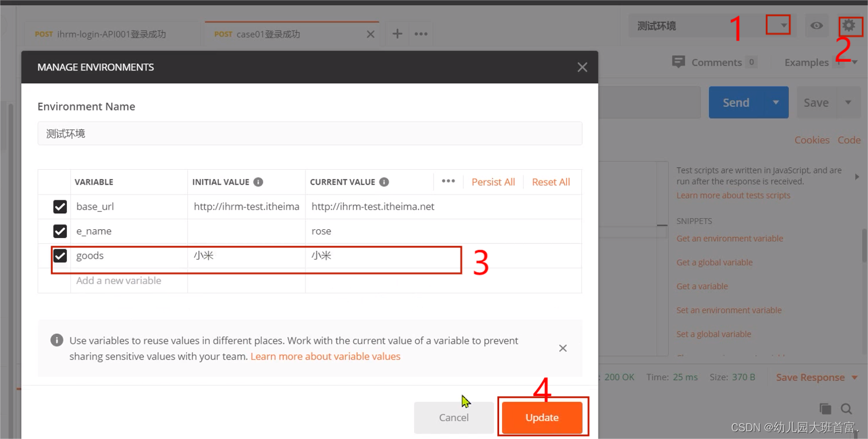868x439 pixels.
Task: Edit the e_name current value rose
Action: coord(443,232)
